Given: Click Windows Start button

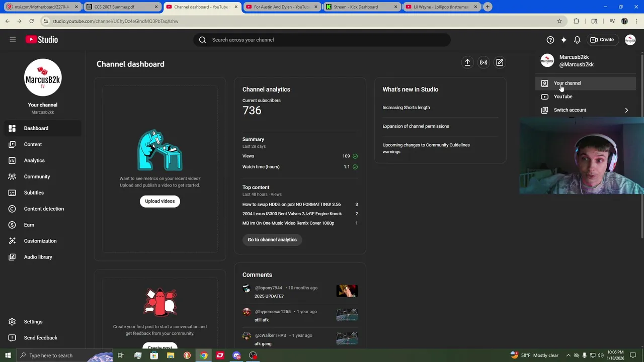Looking at the screenshot, I should pyautogui.click(x=8, y=355).
